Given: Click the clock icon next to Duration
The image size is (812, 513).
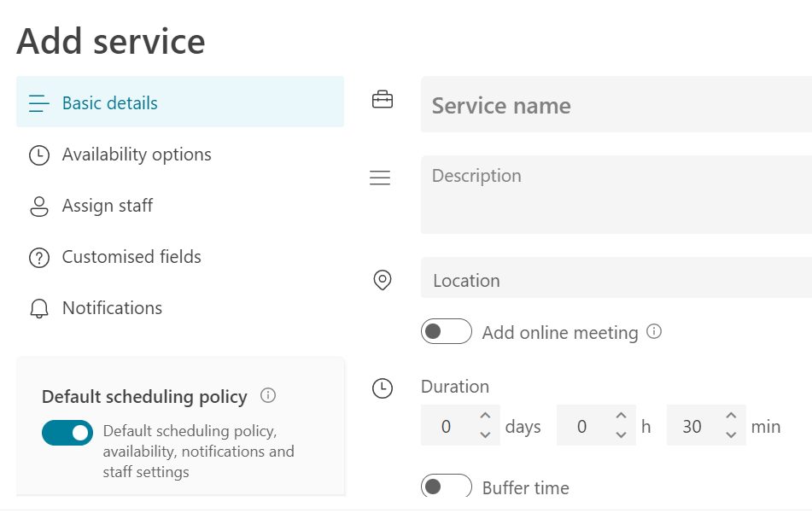Looking at the screenshot, I should coord(383,388).
